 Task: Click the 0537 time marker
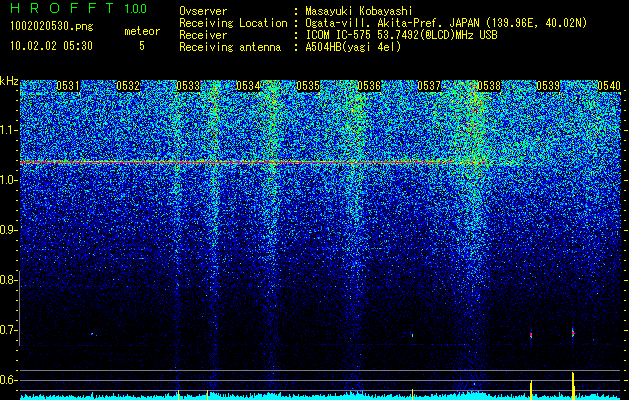tap(429, 86)
